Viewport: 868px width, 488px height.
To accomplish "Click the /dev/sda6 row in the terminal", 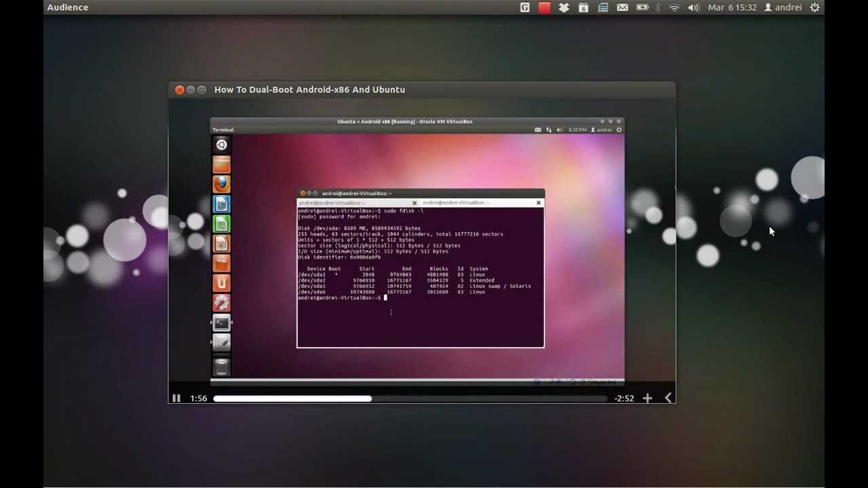I will (391, 291).
